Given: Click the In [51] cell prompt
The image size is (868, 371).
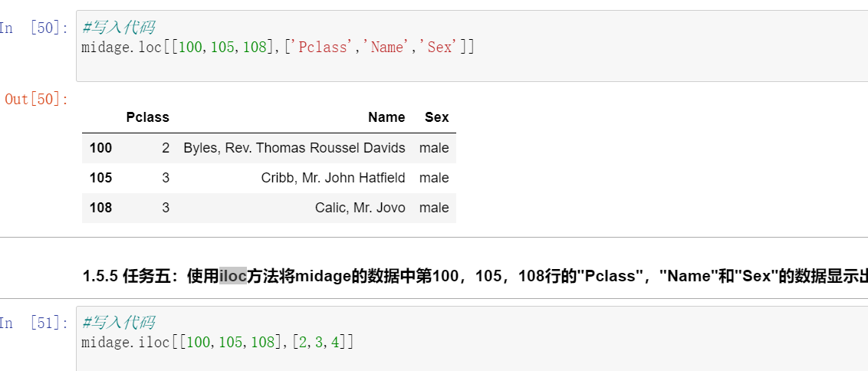Looking at the screenshot, I should tap(35, 323).
